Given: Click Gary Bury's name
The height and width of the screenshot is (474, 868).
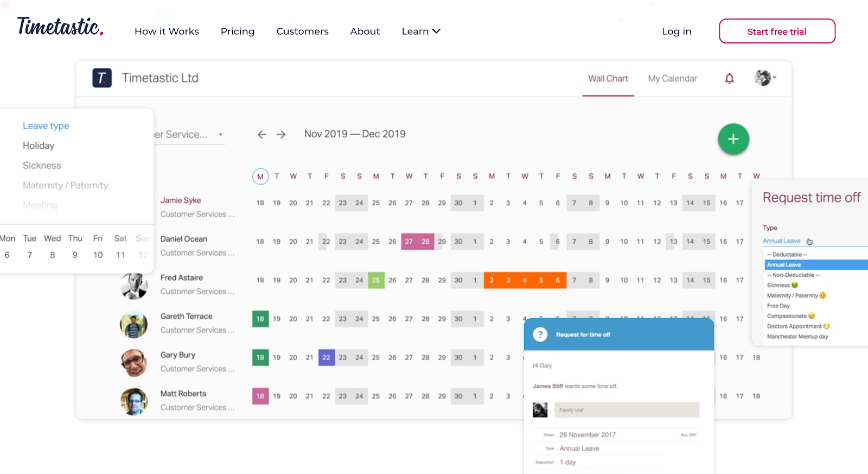Looking at the screenshot, I should [x=178, y=355].
